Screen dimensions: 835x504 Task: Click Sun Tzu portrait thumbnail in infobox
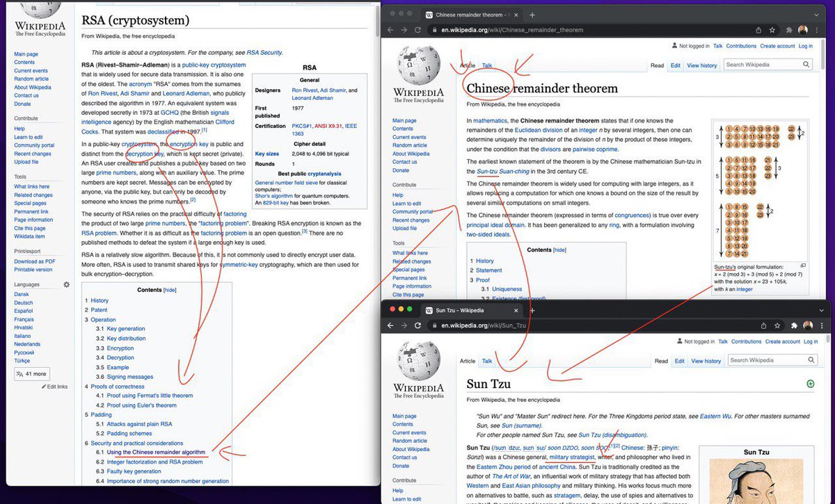click(756, 481)
